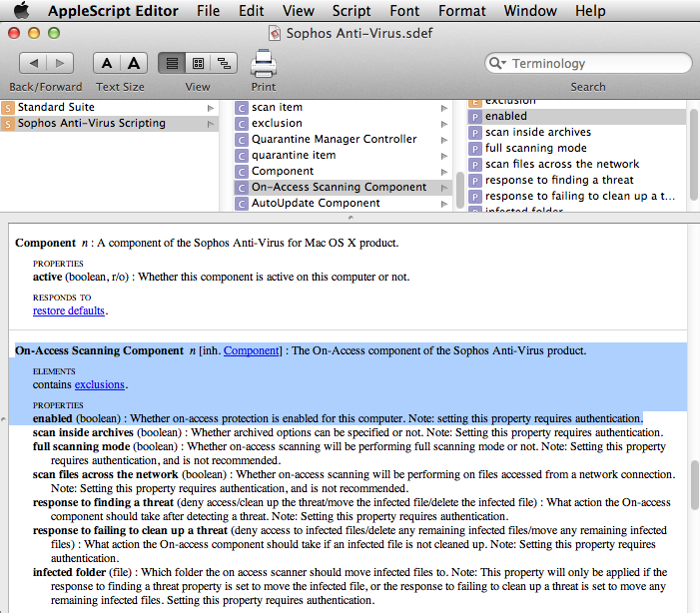Open the exclusions element link
700x613 pixels.
(x=100, y=384)
